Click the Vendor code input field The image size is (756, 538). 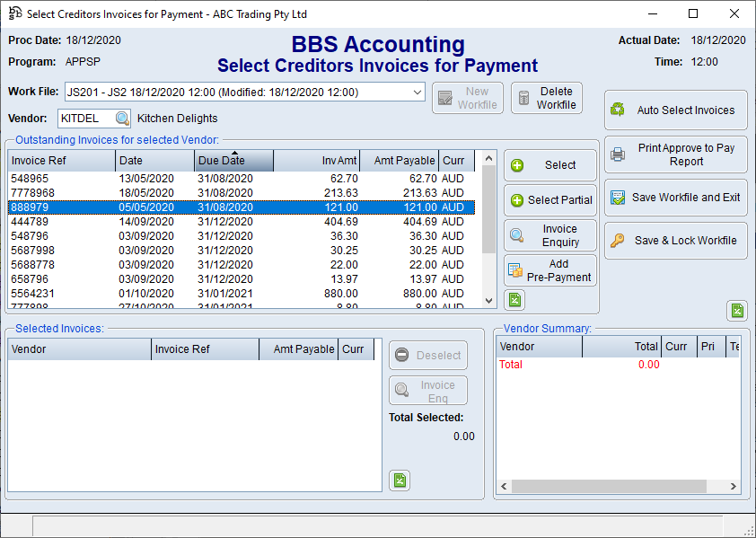point(86,119)
